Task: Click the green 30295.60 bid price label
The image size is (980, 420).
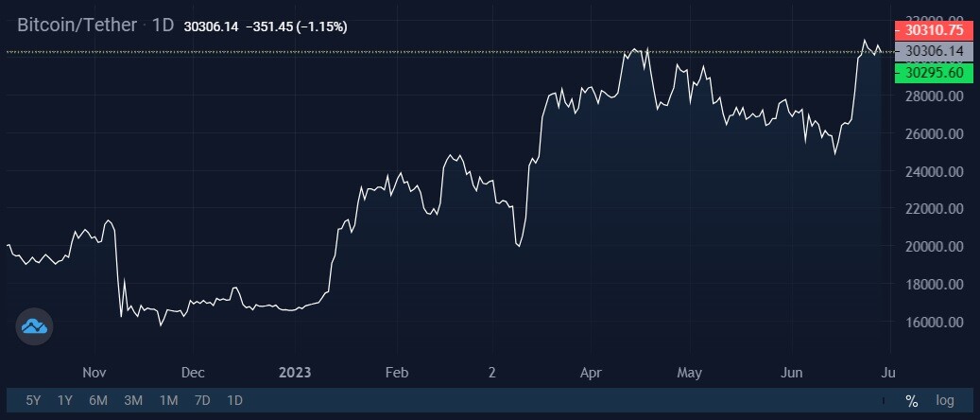Action: point(935,73)
